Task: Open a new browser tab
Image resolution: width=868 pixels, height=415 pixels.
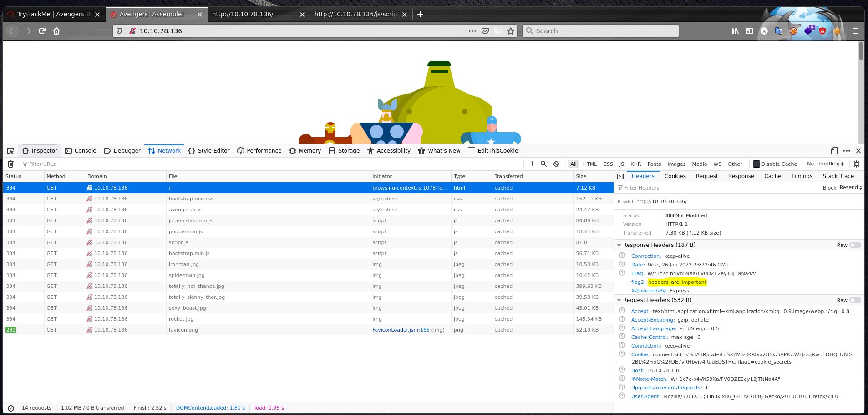Action: 420,14
